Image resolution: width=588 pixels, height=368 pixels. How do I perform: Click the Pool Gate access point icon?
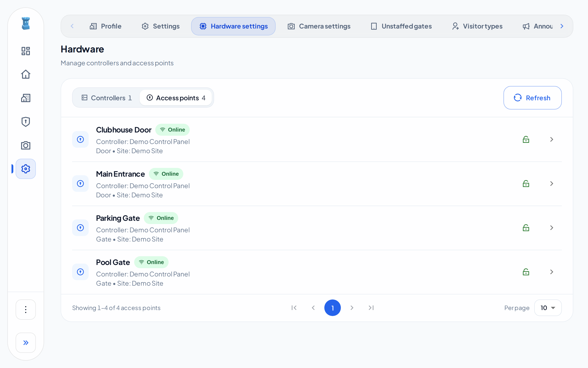80,272
